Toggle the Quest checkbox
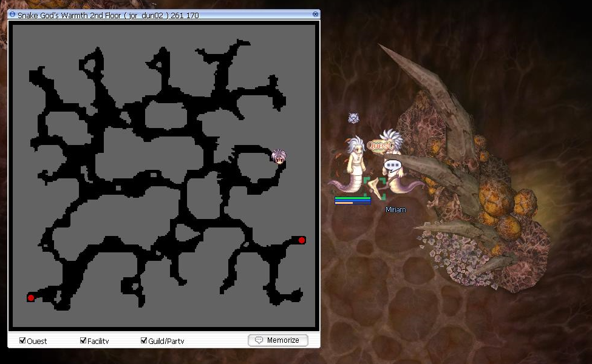 (22, 340)
